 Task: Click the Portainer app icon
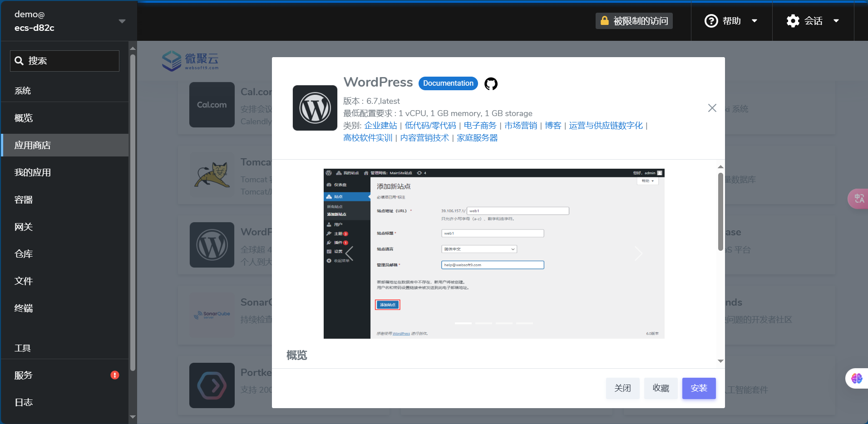pos(212,385)
